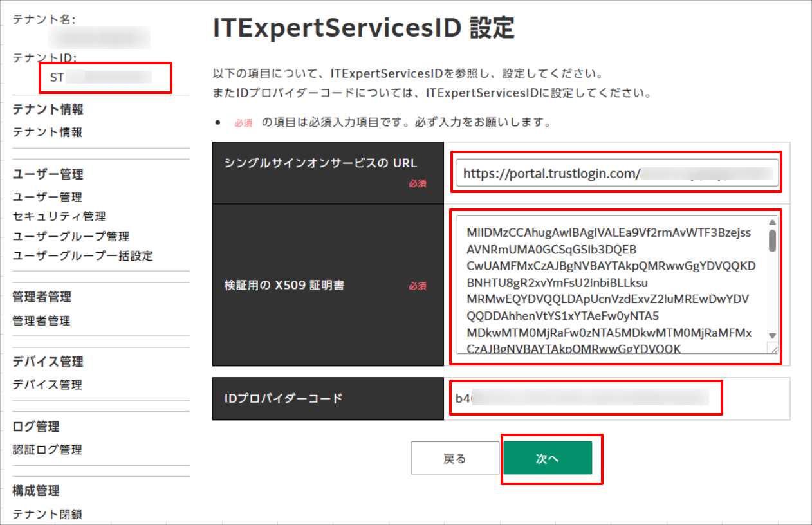The height and width of the screenshot is (525, 812).
Task: Open テナント情報 link in sidebar
Action: (x=48, y=133)
